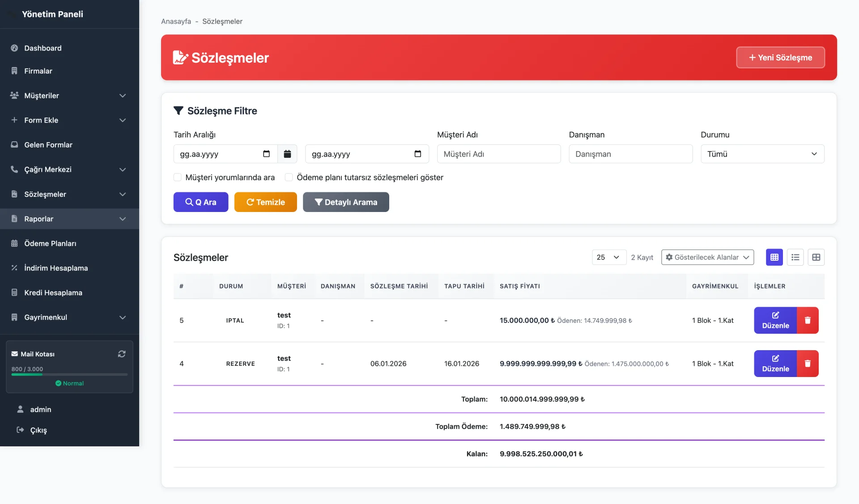Open the Dashboard sidebar icon

click(14, 48)
